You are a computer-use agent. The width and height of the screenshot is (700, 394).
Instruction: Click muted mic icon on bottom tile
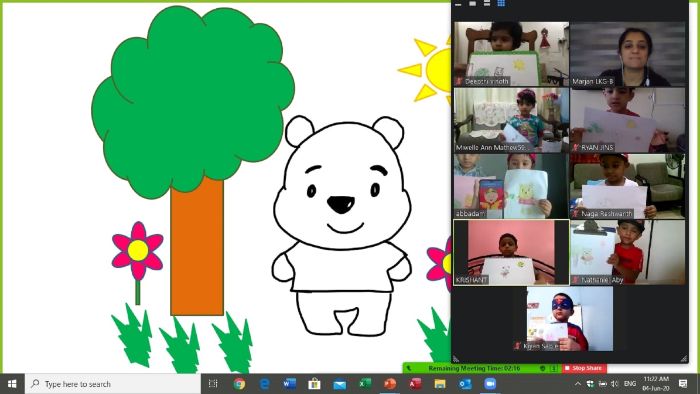(x=517, y=346)
